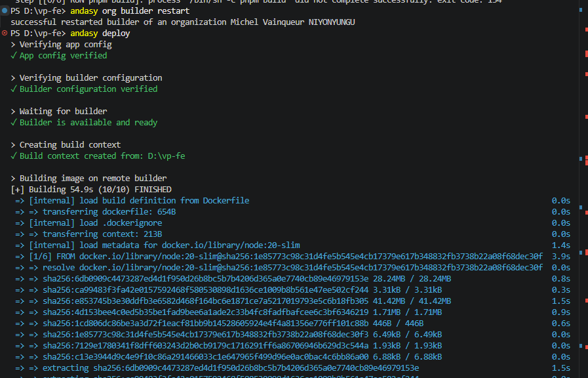The image size is (588, 378).
Task: Click the checkmark before Build context created
Action: click(14, 156)
